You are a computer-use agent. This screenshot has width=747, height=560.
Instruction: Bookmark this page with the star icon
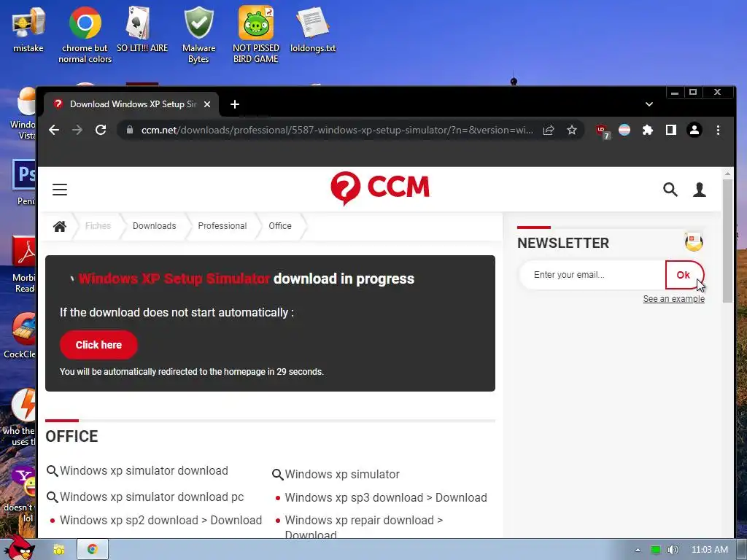[572, 130]
